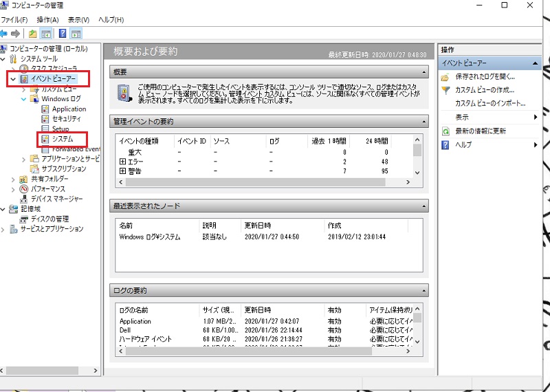
Task: Click 保存されたログを開く action
Action: (x=485, y=76)
